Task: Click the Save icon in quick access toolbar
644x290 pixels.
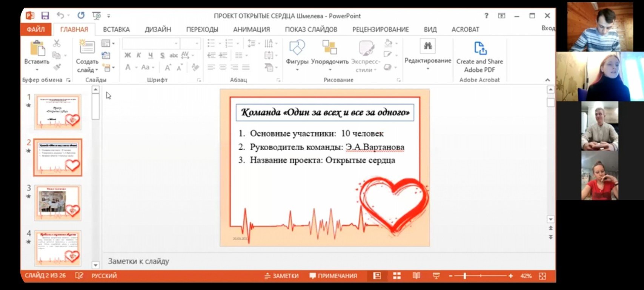Action: 45,16
